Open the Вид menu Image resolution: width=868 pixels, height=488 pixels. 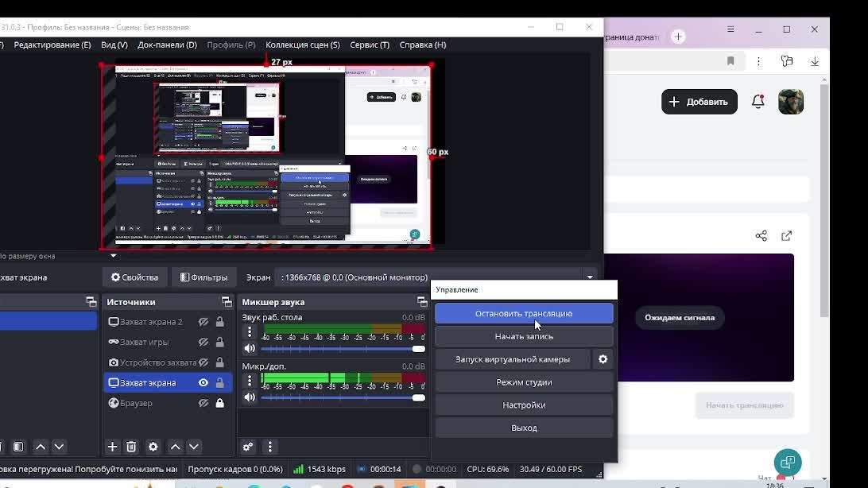(114, 45)
